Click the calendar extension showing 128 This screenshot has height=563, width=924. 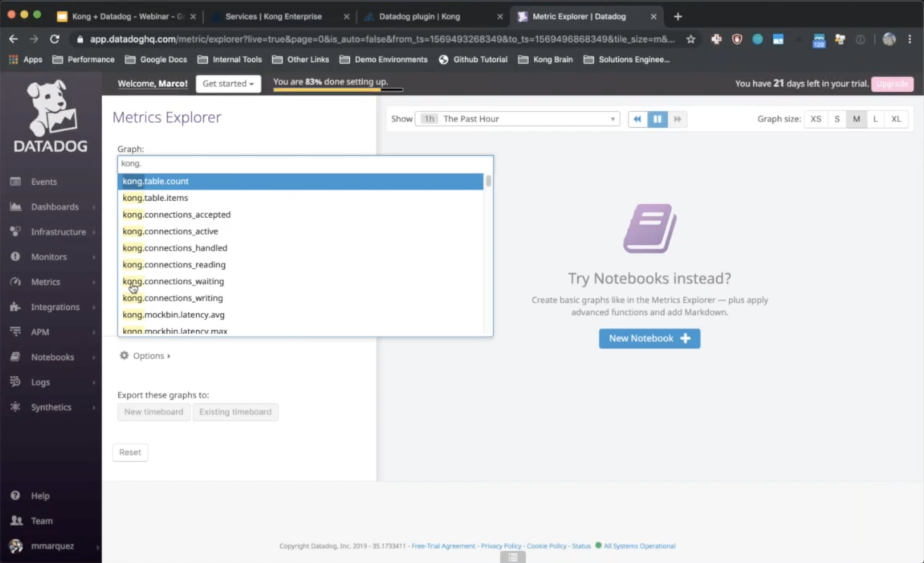819,40
